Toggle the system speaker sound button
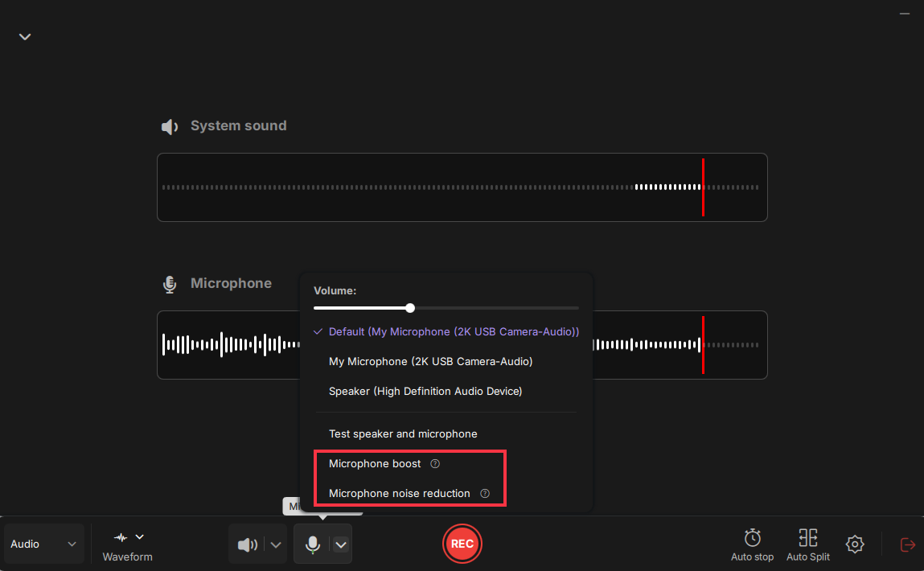The image size is (924, 571). [x=247, y=544]
